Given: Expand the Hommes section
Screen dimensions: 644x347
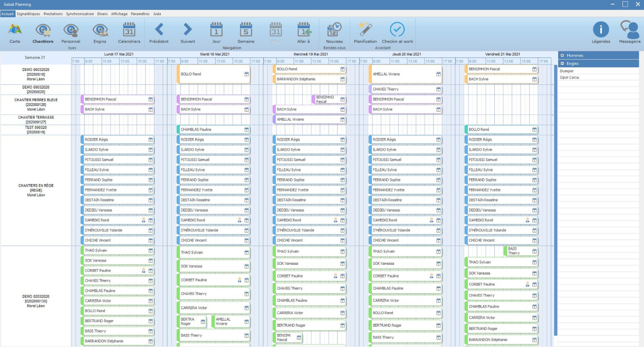Looking at the screenshot, I should click(562, 55).
